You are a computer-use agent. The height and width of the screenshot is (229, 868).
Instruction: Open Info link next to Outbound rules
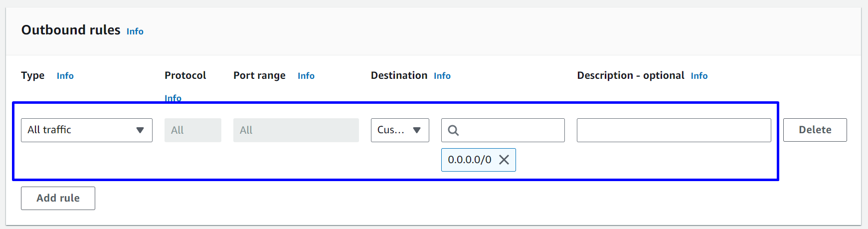(135, 31)
